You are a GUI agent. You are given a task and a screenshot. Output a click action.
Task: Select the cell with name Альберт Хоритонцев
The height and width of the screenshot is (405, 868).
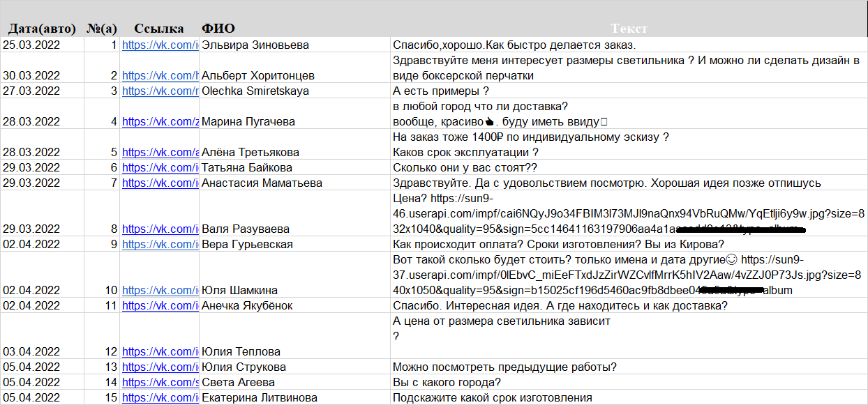coord(294,68)
